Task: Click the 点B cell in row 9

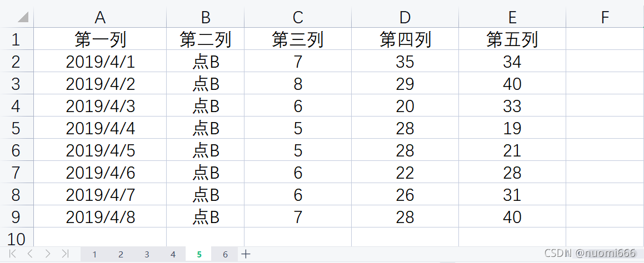Action: pos(206,217)
